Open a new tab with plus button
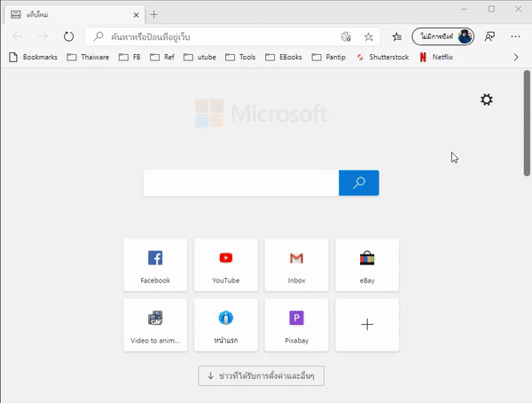The height and width of the screenshot is (403, 532). [154, 14]
